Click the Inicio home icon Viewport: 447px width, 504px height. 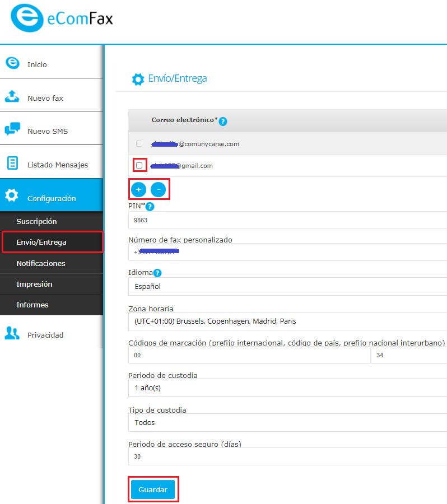[x=12, y=63]
